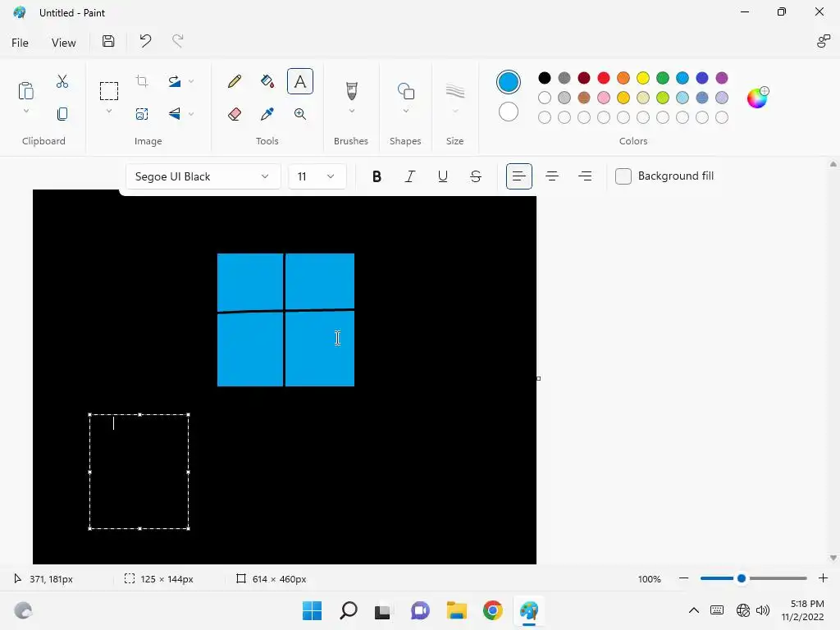
Task: Click the Redo arrow icon
Action: (178, 41)
